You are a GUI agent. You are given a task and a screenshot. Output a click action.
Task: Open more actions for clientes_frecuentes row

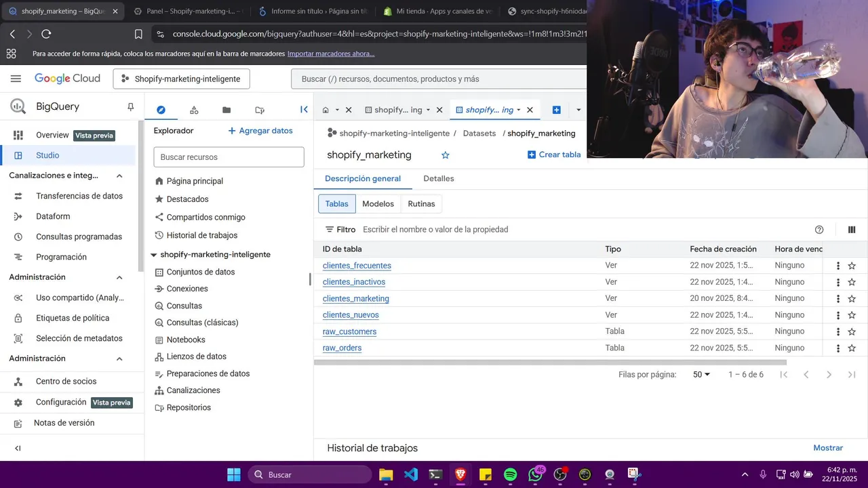point(838,266)
